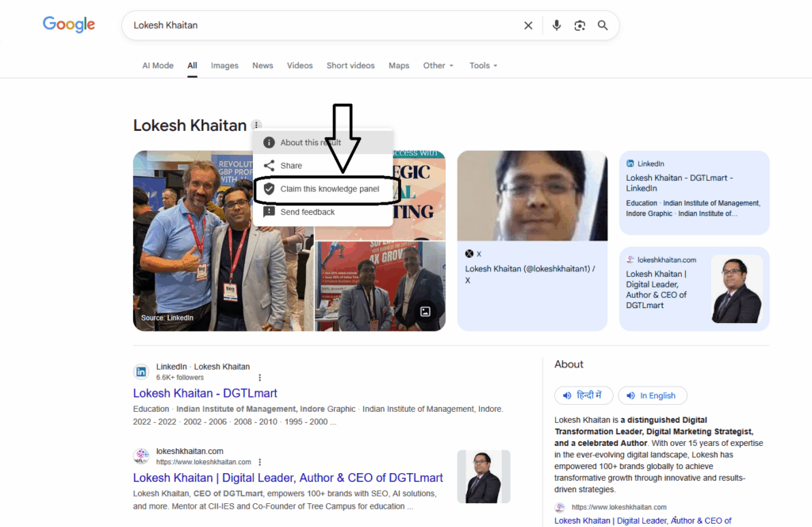
Task: Switch to the AI Mode tab
Action: [158, 66]
